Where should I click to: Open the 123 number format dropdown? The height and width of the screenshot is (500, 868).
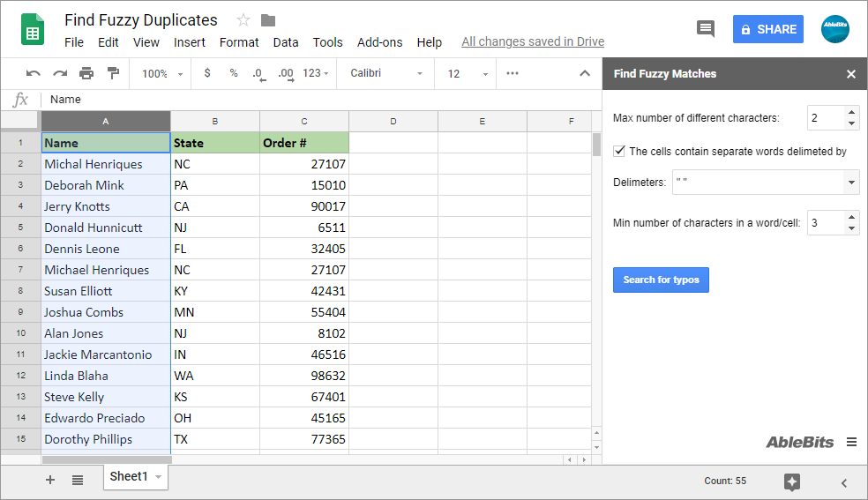[316, 73]
